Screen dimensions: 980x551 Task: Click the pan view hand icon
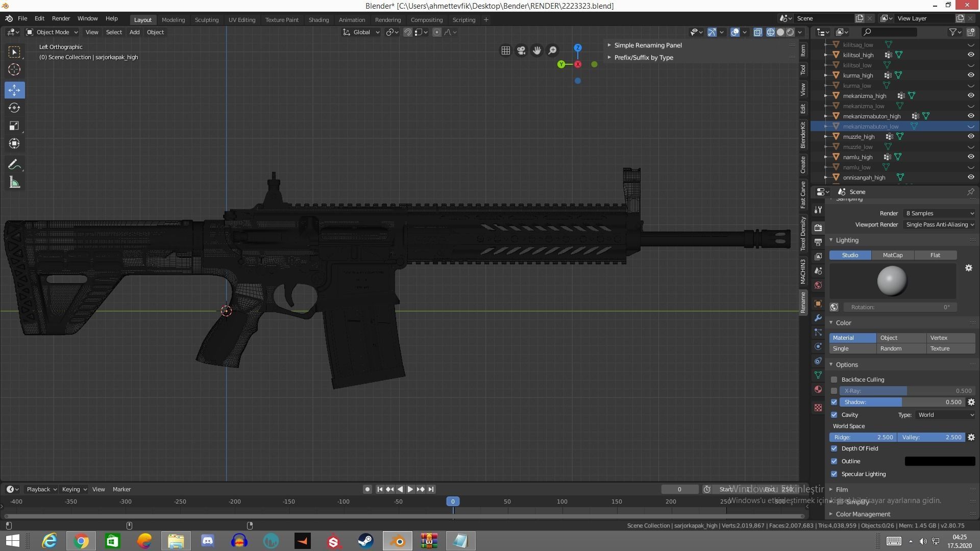pyautogui.click(x=537, y=51)
